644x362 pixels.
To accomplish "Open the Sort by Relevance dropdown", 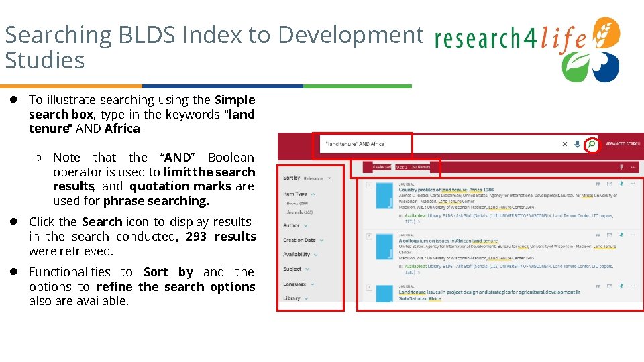I will coord(317,178).
